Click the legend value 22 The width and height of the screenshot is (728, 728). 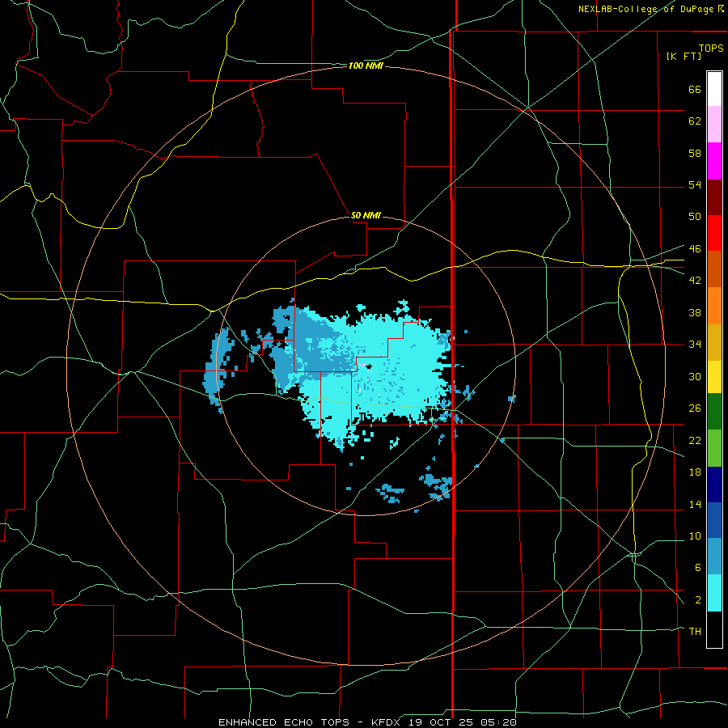tap(695, 440)
